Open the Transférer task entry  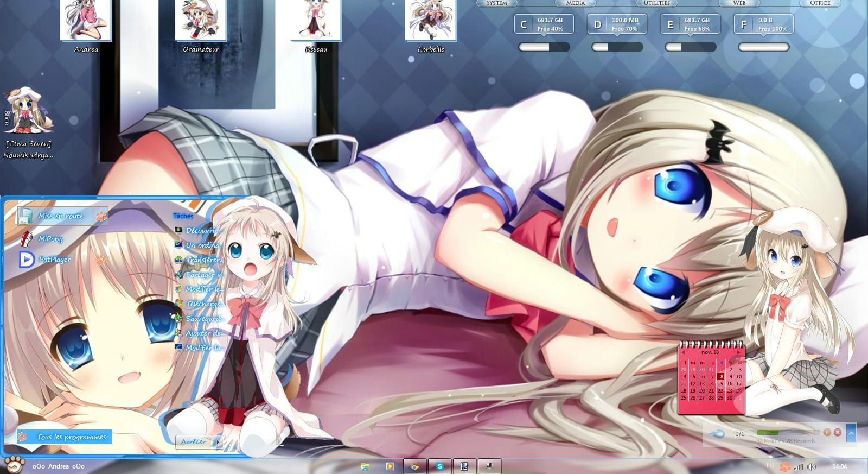click(x=199, y=260)
